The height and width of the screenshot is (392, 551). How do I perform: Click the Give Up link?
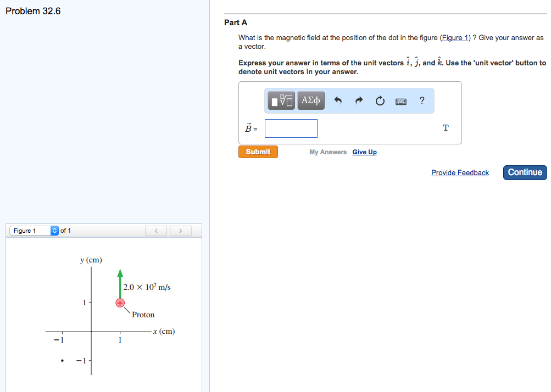364,152
